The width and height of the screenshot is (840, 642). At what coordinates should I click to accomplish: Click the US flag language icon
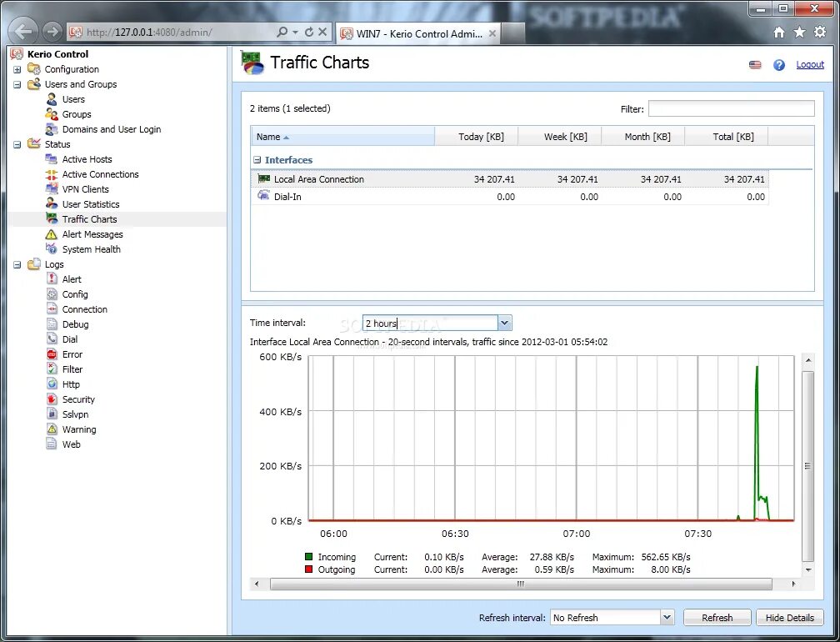755,65
